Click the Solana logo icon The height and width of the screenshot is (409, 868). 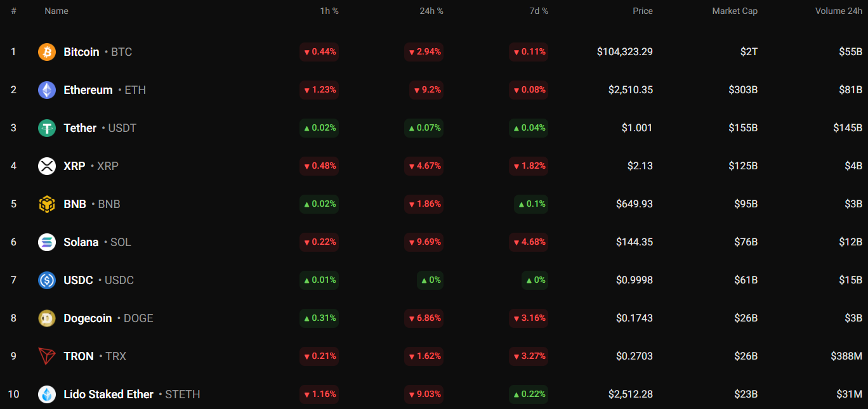pyautogui.click(x=47, y=242)
